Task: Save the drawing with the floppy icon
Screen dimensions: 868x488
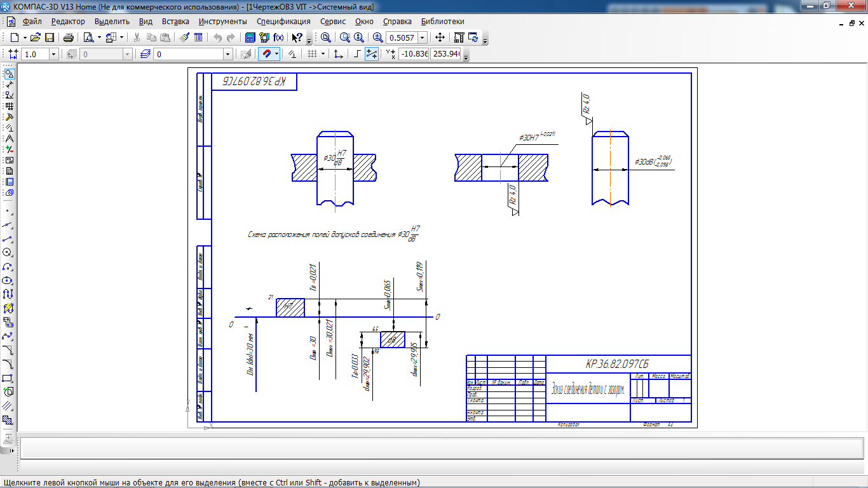Action: point(49,37)
